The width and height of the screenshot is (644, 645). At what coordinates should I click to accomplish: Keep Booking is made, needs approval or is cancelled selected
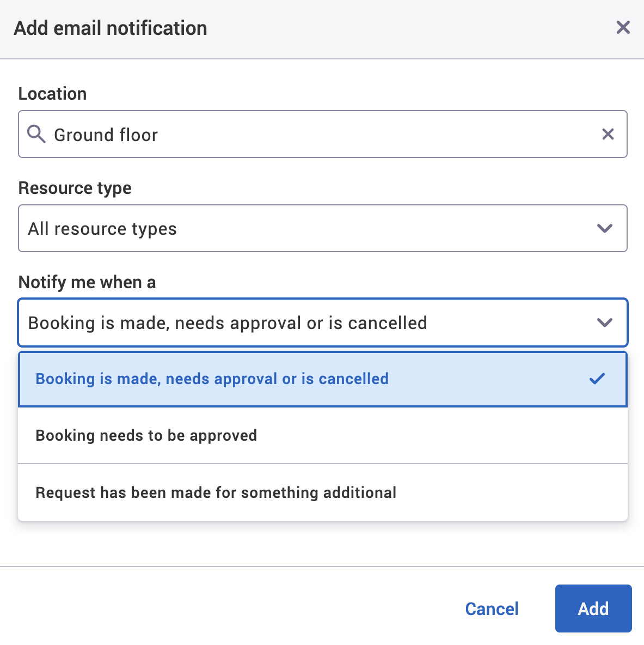[x=212, y=379]
